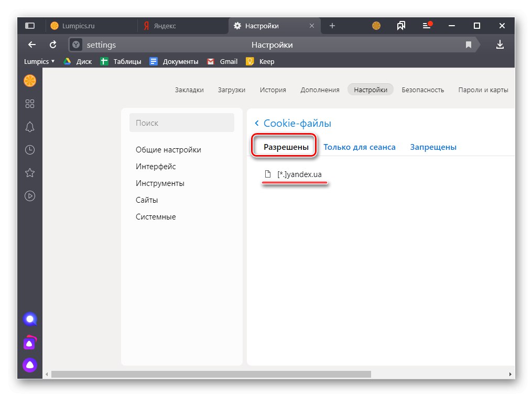Select the Запрещены cookies tab
This screenshot has width=532, height=396.
coord(433,147)
